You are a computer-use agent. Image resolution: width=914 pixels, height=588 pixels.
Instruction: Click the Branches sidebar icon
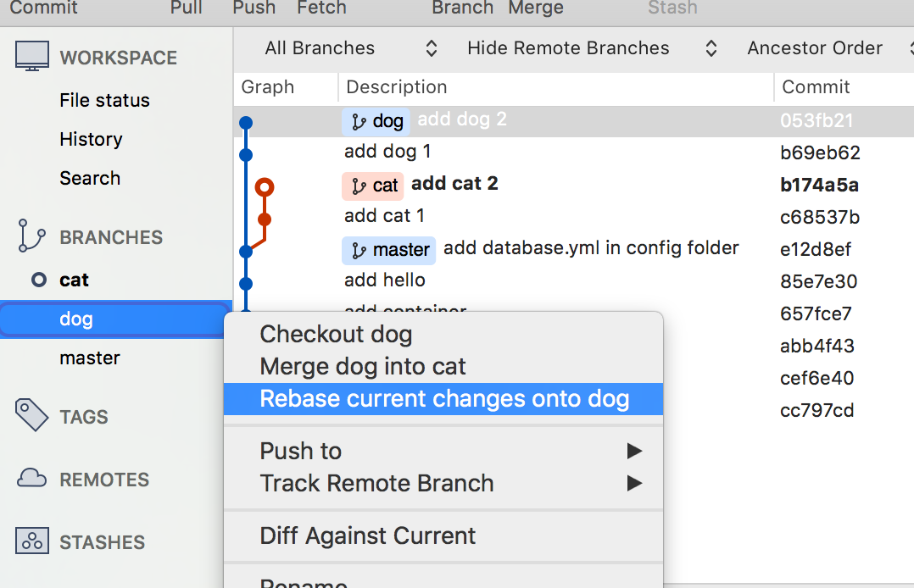31,236
